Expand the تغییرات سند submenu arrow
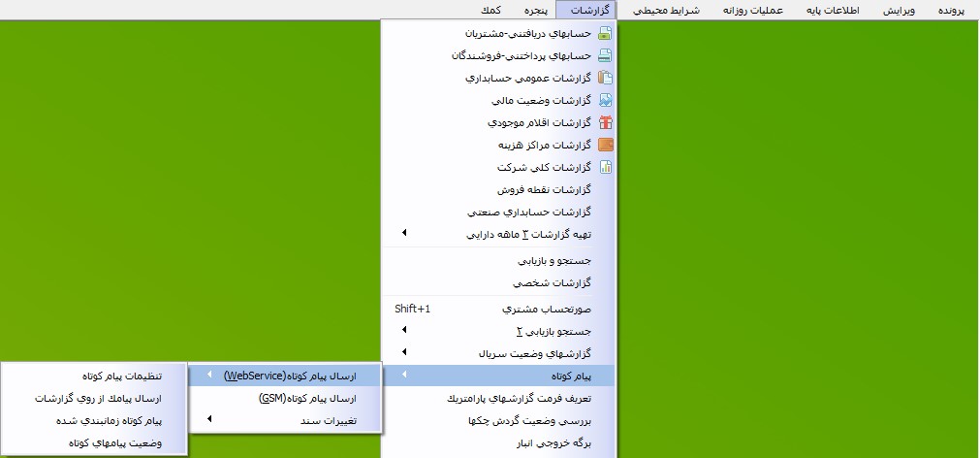This screenshot has height=458, width=980. (208, 420)
